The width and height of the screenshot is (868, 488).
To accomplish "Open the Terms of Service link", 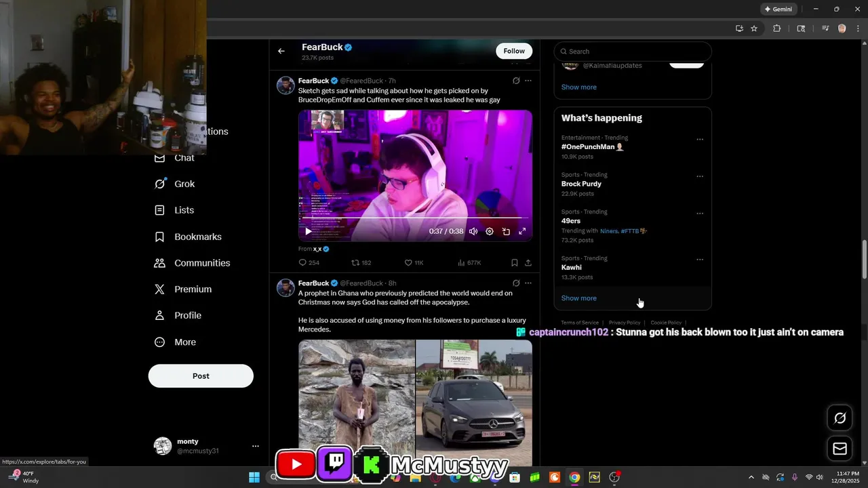I will pyautogui.click(x=580, y=323).
